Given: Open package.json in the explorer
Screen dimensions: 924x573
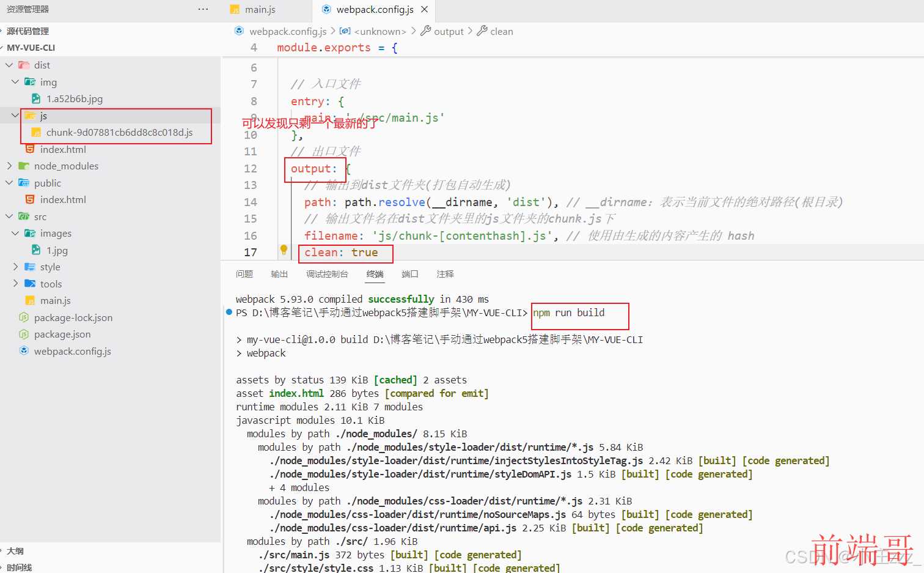Looking at the screenshot, I should pyautogui.click(x=62, y=334).
